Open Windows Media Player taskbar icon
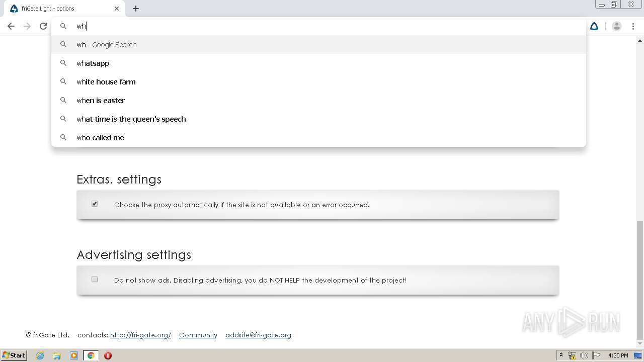The height and width of the screenshot is (362, 644). coord(74,355)
